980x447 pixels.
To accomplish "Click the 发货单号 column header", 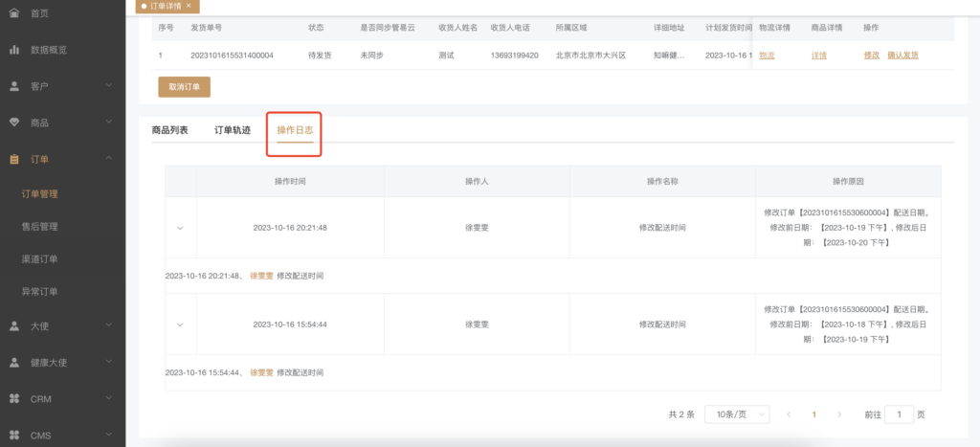I will [207, 28].
